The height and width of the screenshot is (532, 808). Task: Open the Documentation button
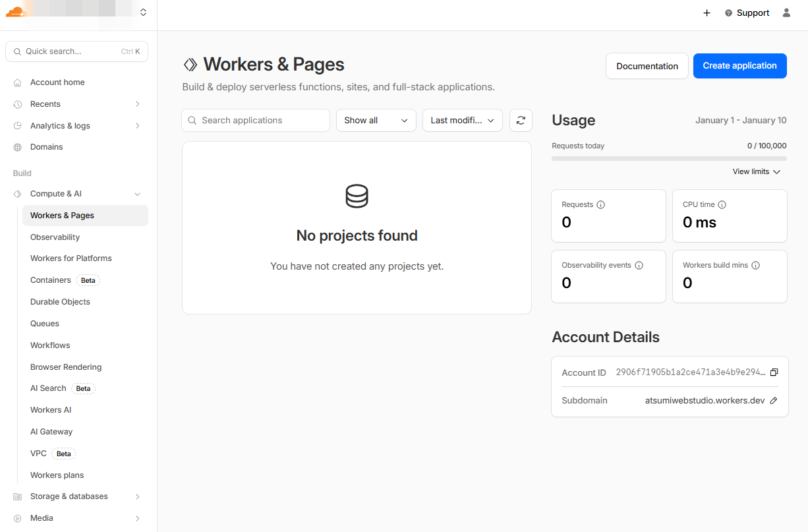tap(647, 66)
